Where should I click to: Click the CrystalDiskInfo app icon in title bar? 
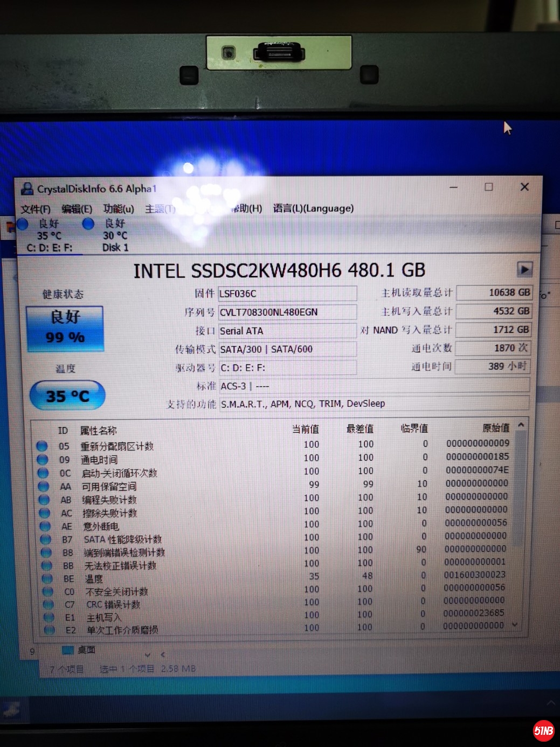tap(27, 189)
